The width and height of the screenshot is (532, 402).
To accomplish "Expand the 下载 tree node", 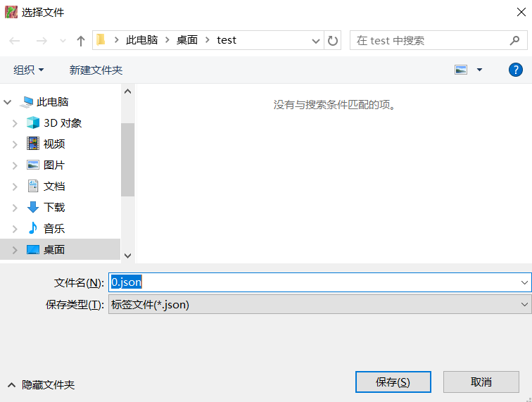I will coord(15,208).
